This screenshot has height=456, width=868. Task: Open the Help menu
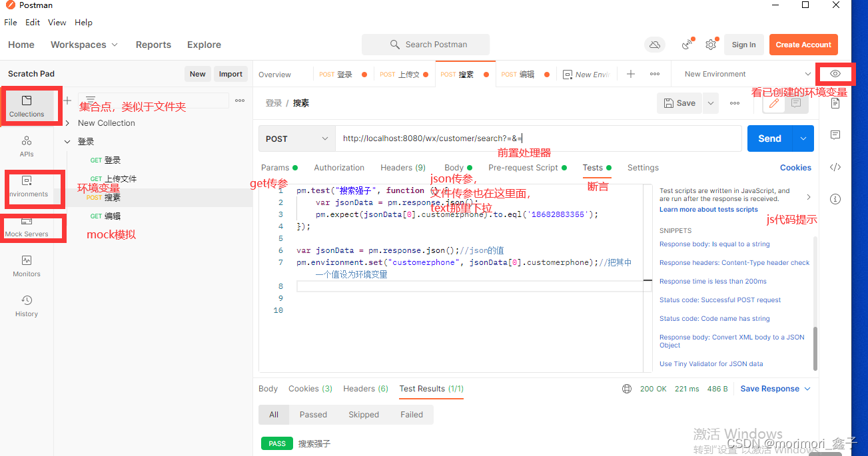tap(83, 22)
